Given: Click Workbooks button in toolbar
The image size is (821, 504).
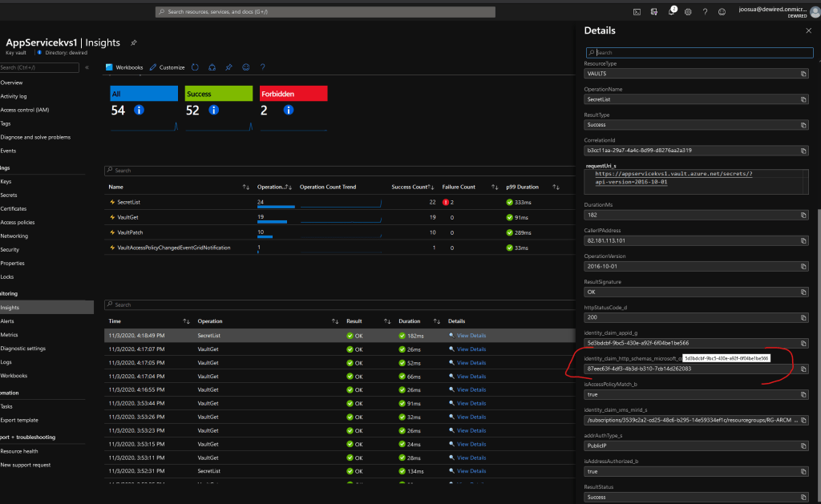Looking at the screenshot, I should (x=125, y=67).
